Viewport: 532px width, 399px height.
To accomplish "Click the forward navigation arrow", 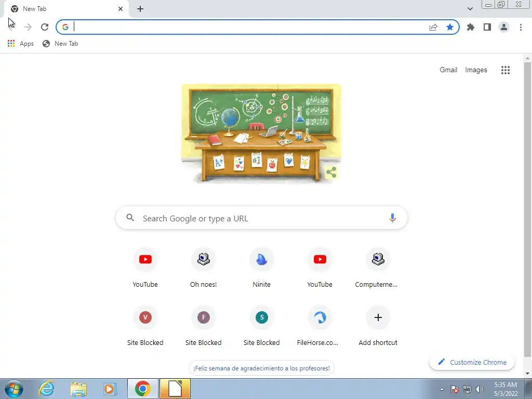I will [28, 27].
